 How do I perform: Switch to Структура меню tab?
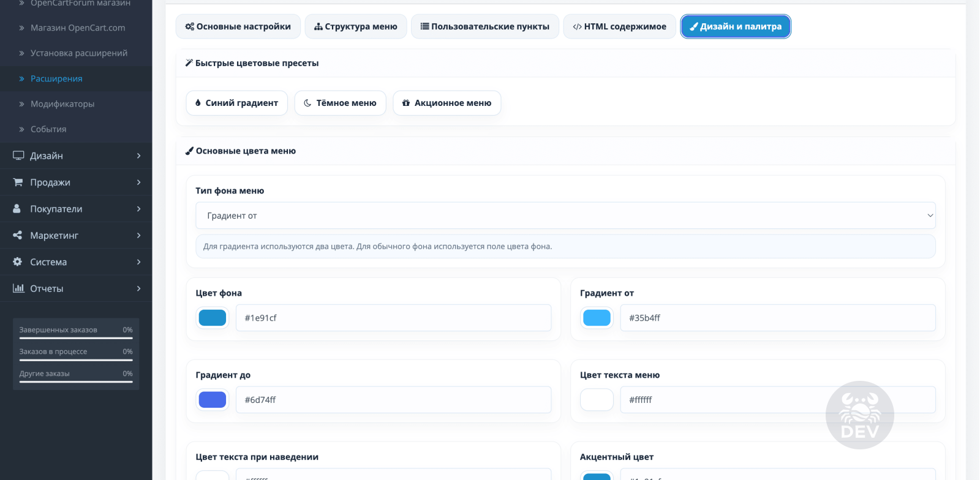[x=356, y=26]
